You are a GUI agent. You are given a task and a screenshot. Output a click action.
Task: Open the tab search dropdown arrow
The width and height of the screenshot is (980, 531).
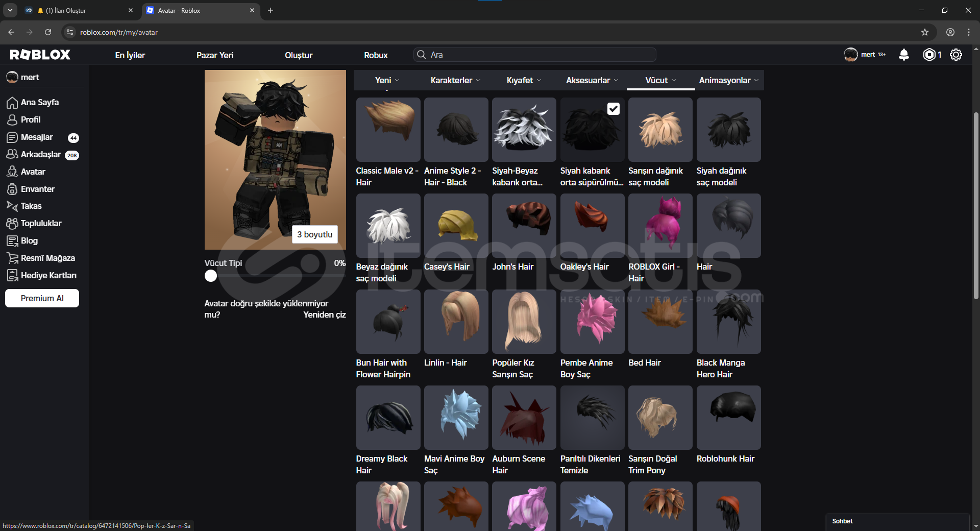pos(10,10)
